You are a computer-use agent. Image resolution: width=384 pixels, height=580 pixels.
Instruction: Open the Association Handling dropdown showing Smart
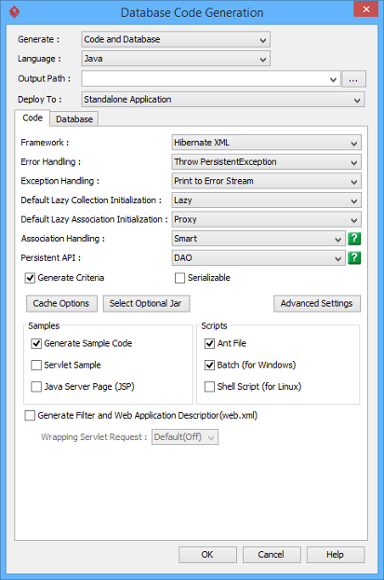click(259, 239)
